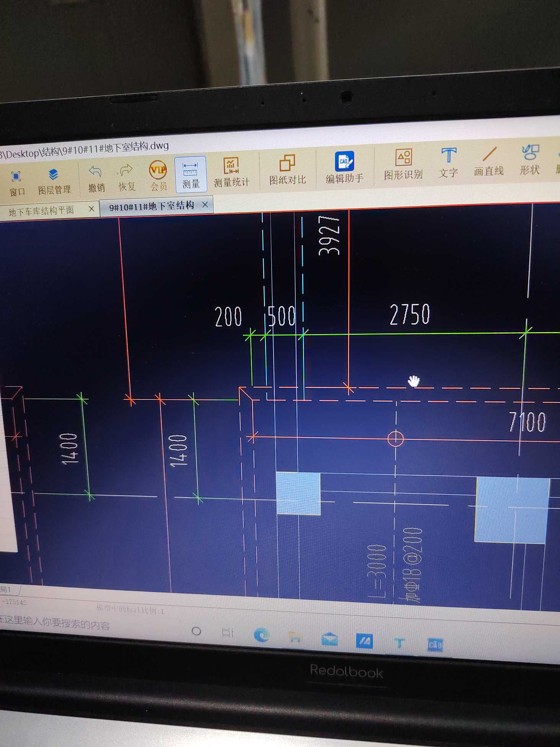This screenshot has width=560, height=747.
Task: Open 测量统计 measurement statistics
Action: click(231, 172)
